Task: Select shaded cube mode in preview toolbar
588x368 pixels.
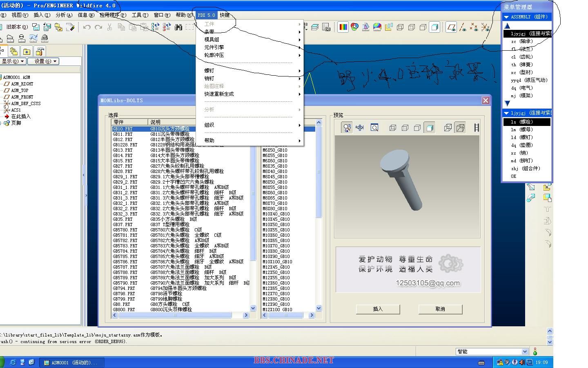Action: [x=429, y=128]
